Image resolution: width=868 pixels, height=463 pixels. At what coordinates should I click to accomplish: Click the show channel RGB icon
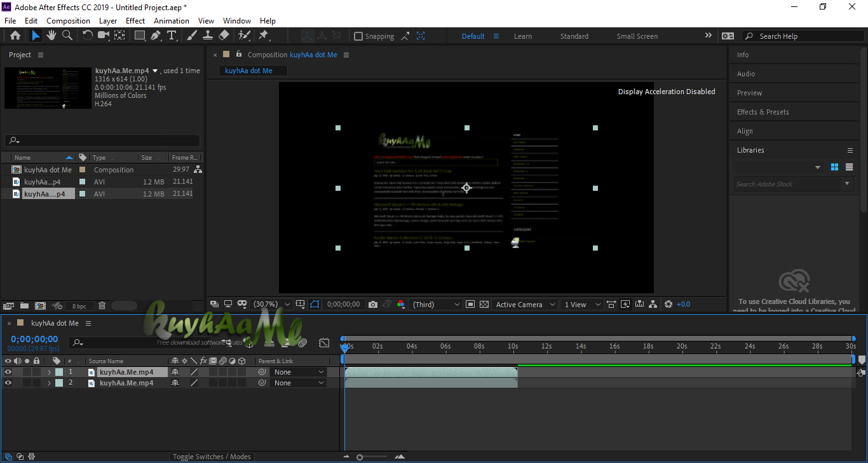[401, 305]
